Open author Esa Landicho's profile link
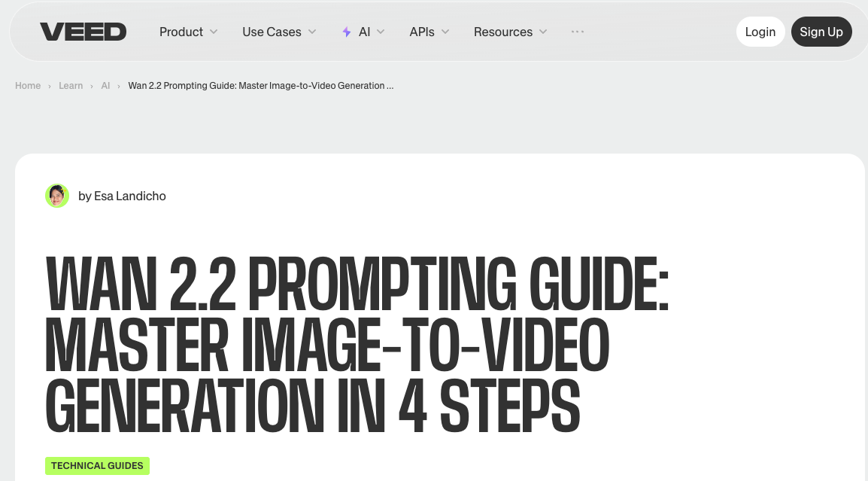The width and height of the screenshot is (868, 481). pyautogui.click(x=123, y=196)
